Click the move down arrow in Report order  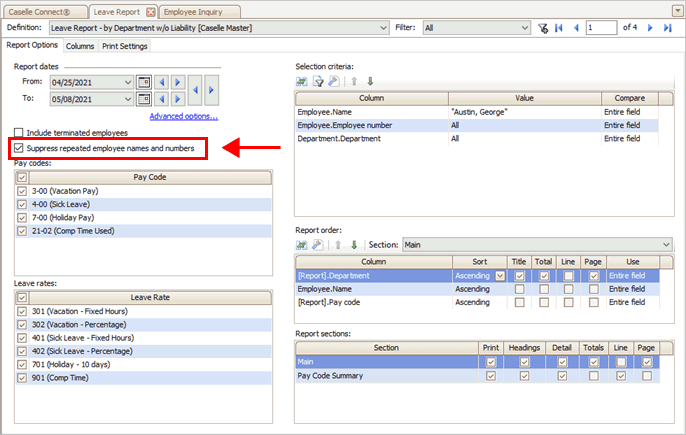click(x=354, y=245)
